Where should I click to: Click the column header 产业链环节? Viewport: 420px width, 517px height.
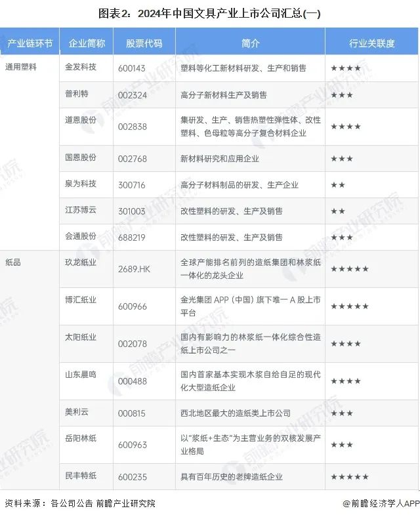[30, 43]
